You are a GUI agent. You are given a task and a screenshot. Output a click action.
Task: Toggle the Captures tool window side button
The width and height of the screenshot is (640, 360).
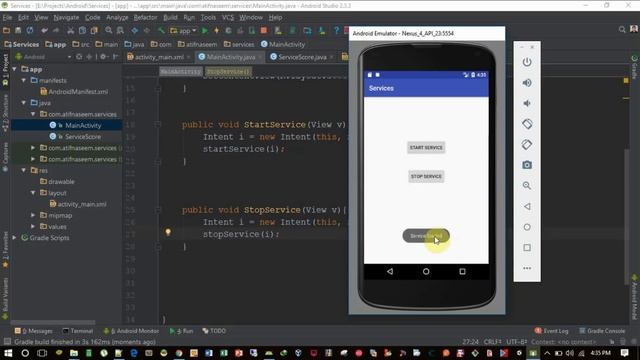pyautogui.click(x=5, y=157)
